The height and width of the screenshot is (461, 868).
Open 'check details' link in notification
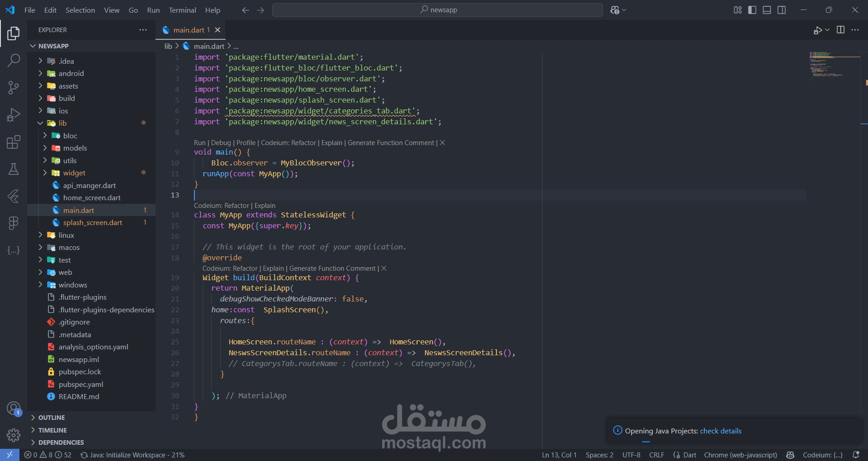[x=721, y=431]
